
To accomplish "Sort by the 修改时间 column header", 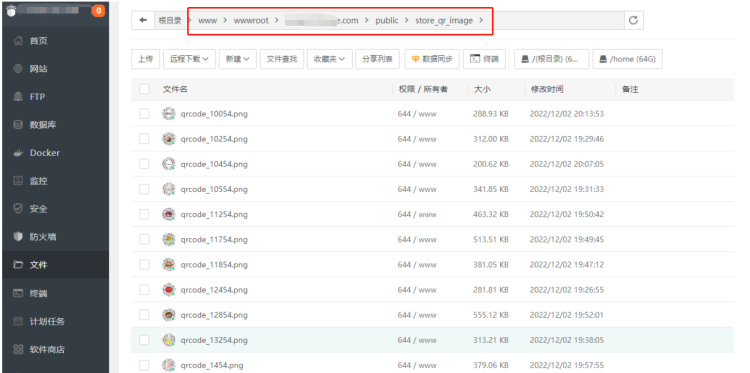I will (547, 89).
